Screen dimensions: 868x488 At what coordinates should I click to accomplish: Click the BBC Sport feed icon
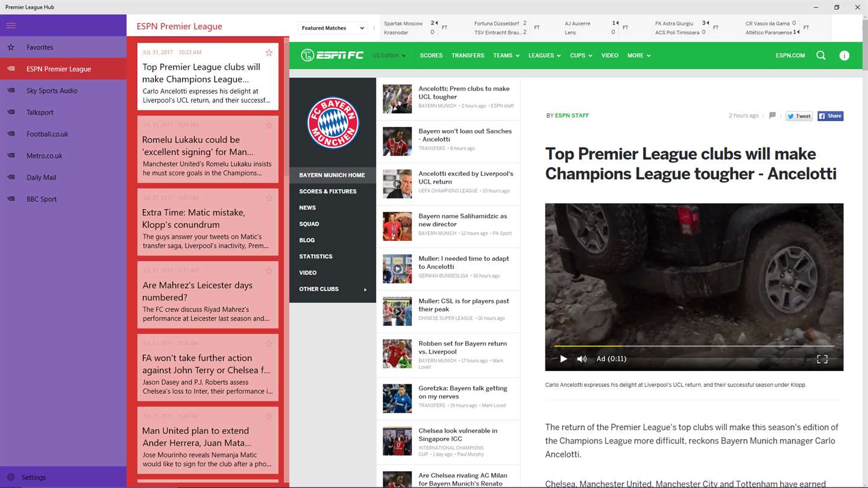tap(11, 199)
